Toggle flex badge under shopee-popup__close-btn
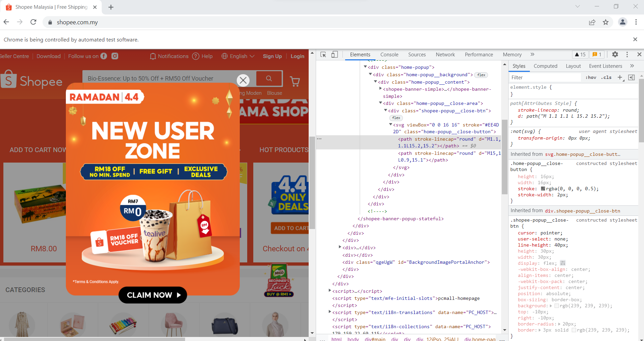Viewport: 644px width, 341px height. 396,118
